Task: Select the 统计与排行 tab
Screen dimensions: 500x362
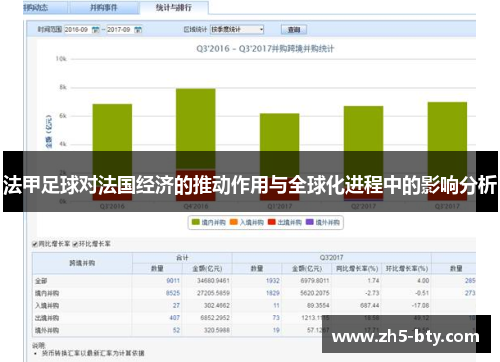Action: coord(174,7)
